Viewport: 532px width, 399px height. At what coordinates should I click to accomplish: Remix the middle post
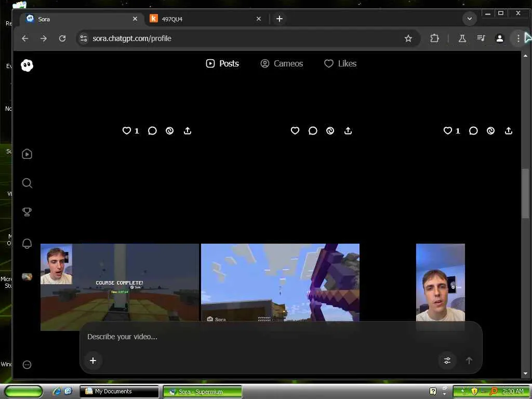coord(330,130)
